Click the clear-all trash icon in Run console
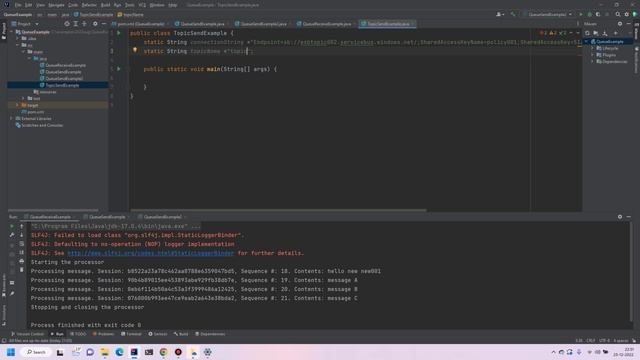This screenshot has height=360, width=640. [x=22, y=270]
